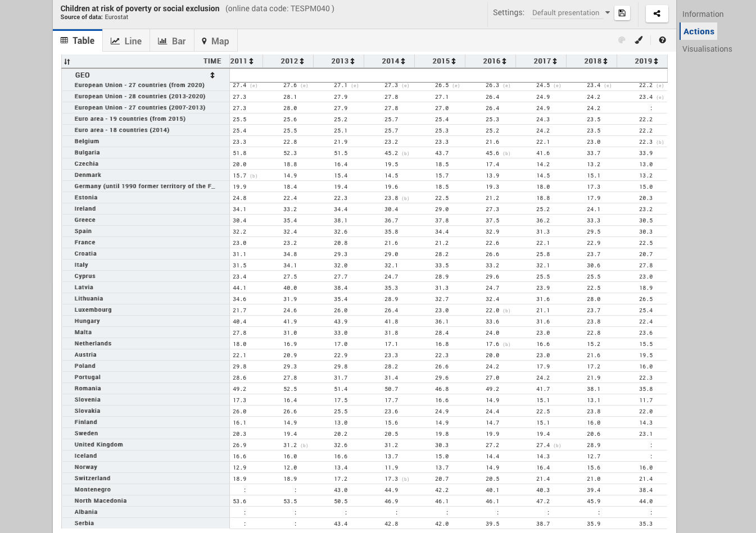Image resolution: width=756 pixels, height=533 pixels.
Task: Sort table by 2016 column arrows
Action: click(504, 61)
